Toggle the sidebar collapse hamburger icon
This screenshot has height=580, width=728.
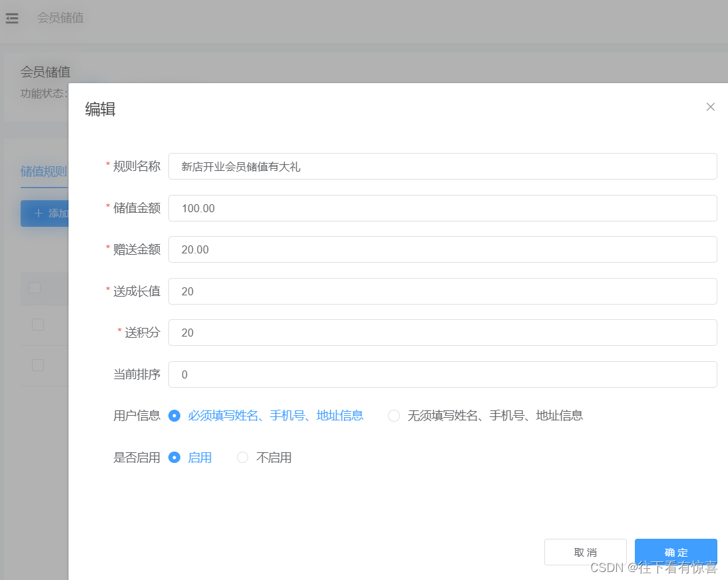(x=11, y=18)
